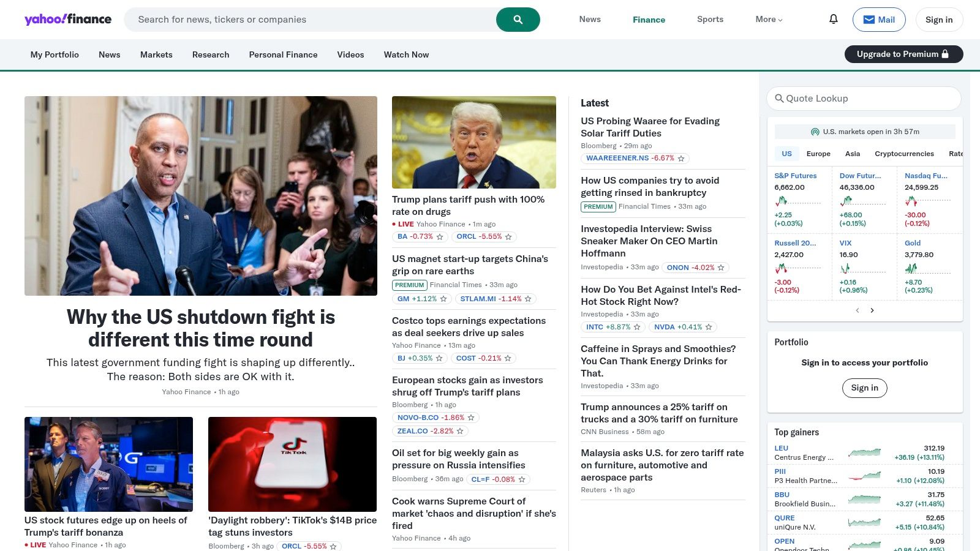Open the Trump photo thumbnail
This screenshot has width=980, height=551.
pos(474,142)
